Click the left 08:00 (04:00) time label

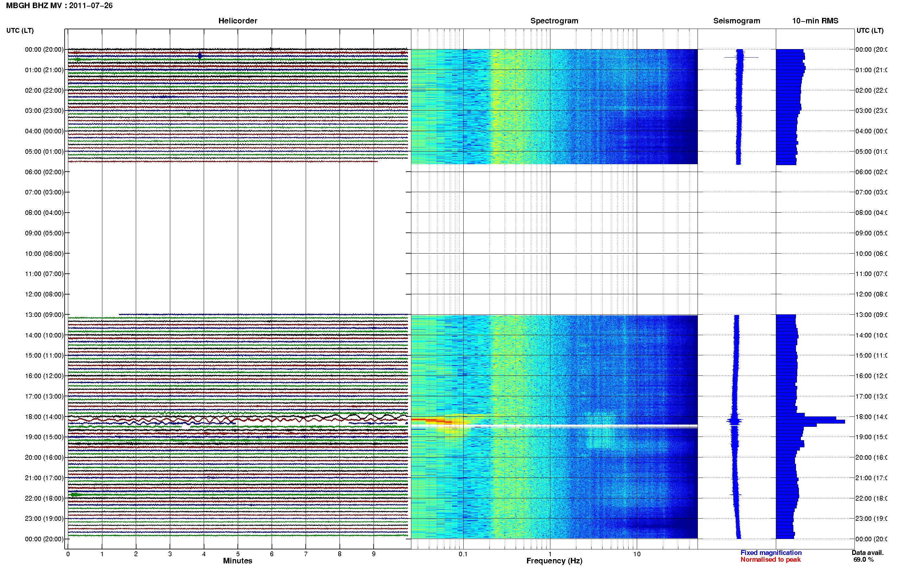click(44, 213)
